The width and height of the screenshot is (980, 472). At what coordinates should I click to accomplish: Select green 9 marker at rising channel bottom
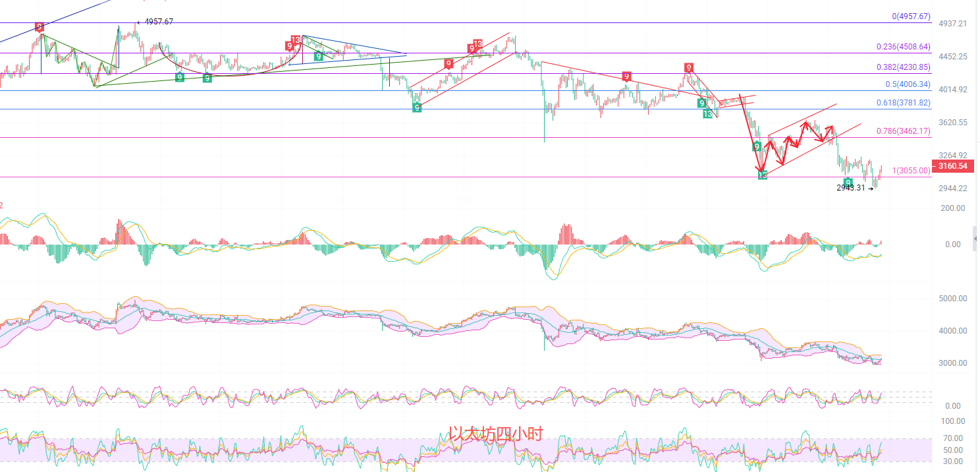tap(417, 107)
